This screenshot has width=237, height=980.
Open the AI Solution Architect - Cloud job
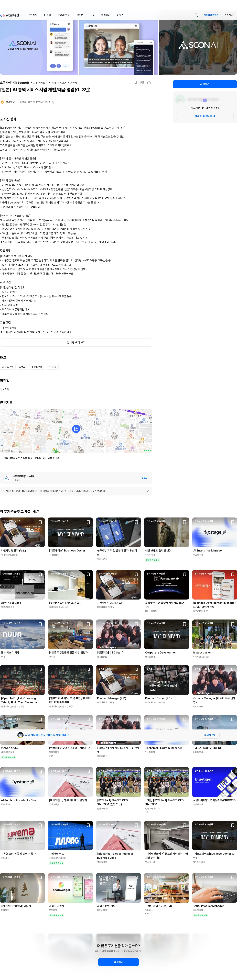(x=20, y=800)
